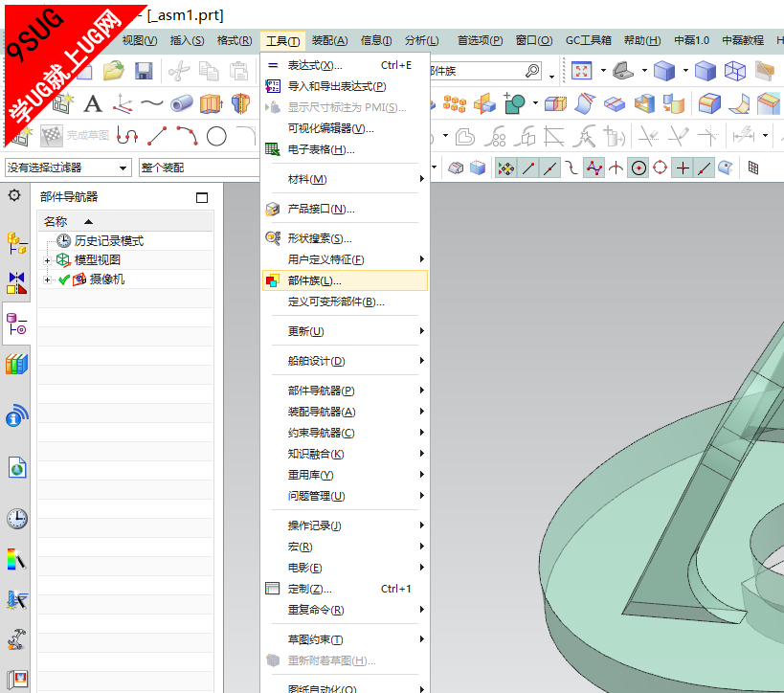Open 定制(Z) customize menu entry
This screenshot has width=784, height=693.
(345, 589)
